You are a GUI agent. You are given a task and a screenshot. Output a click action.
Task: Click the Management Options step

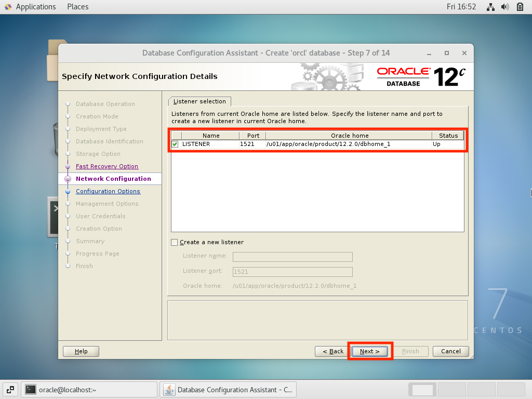coord(107,204)
